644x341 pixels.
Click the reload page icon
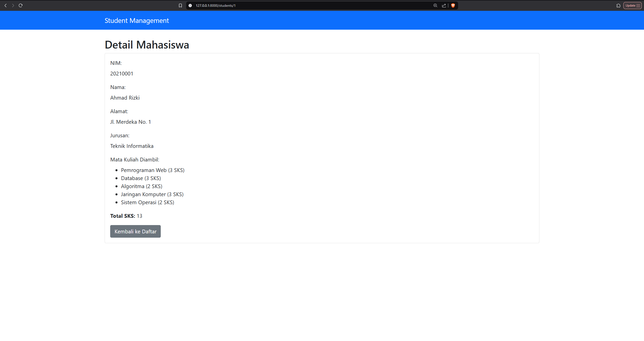point(21,5)
